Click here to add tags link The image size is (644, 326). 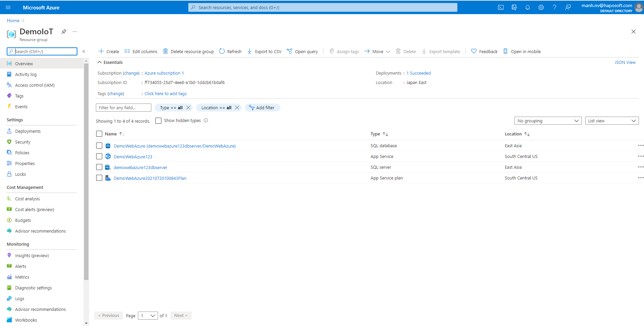tap(165, 93)
